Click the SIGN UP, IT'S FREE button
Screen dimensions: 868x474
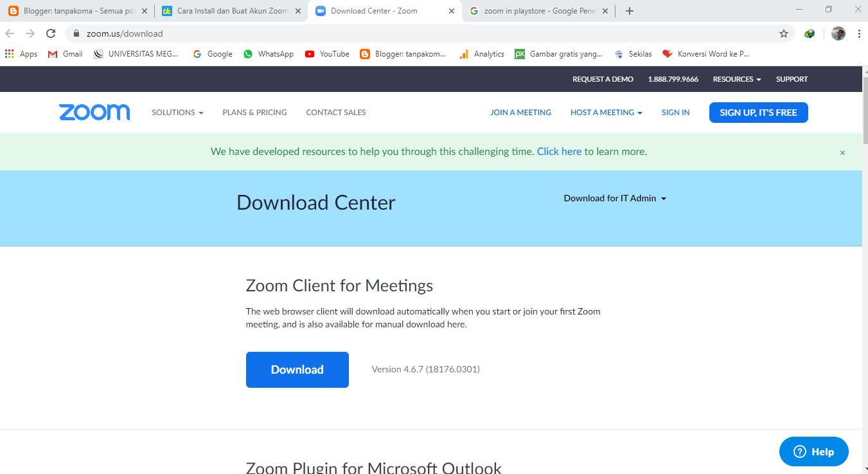tap(759, 113)
